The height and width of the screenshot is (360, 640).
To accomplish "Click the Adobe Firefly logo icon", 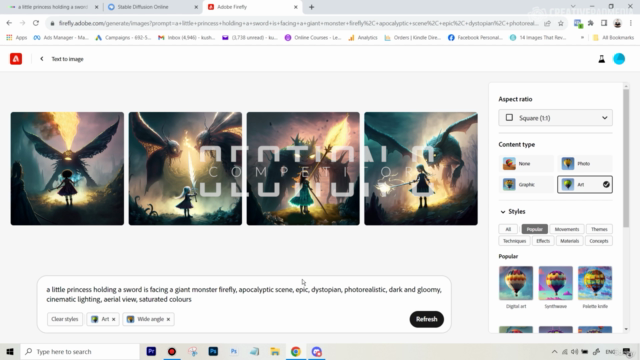I will (x=16, y=59).
